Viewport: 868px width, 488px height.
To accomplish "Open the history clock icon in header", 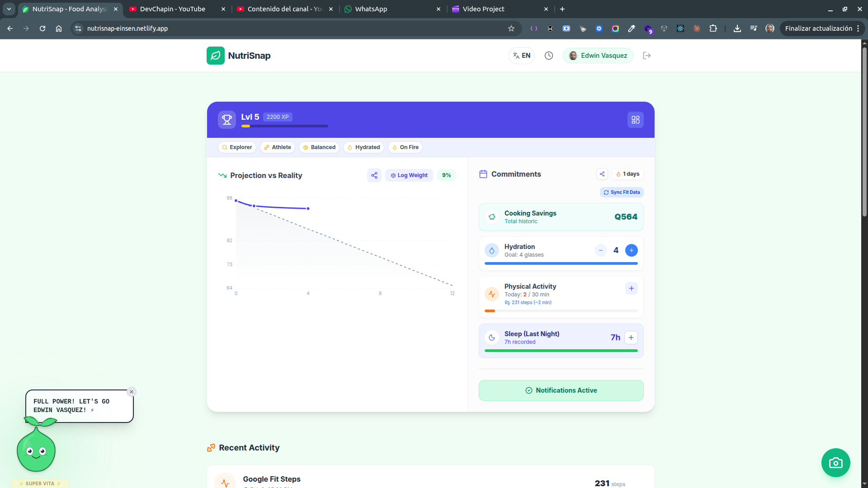I will [x=548, y=56].
